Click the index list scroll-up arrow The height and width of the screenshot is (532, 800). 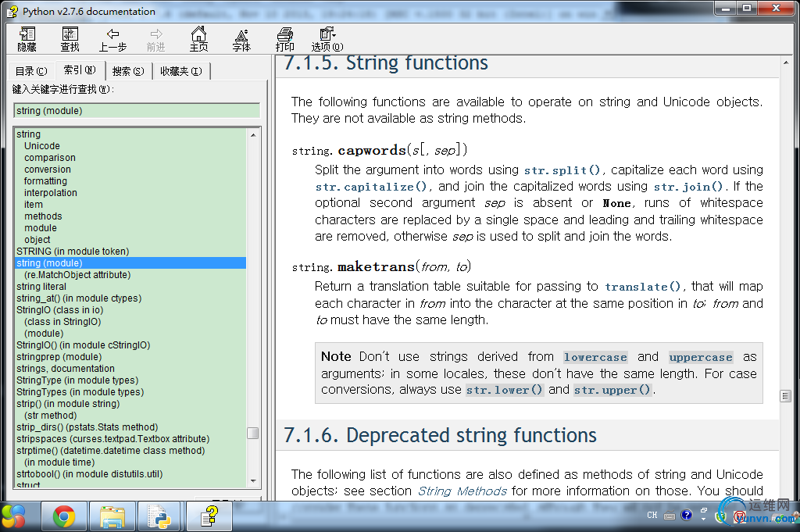pos(253,135)
